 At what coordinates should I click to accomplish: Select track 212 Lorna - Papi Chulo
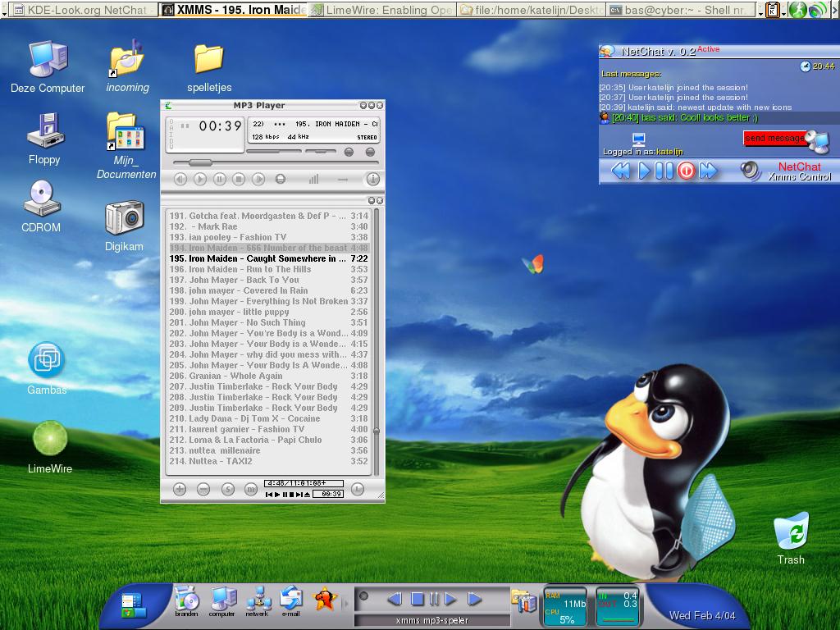tap(268, 440)
